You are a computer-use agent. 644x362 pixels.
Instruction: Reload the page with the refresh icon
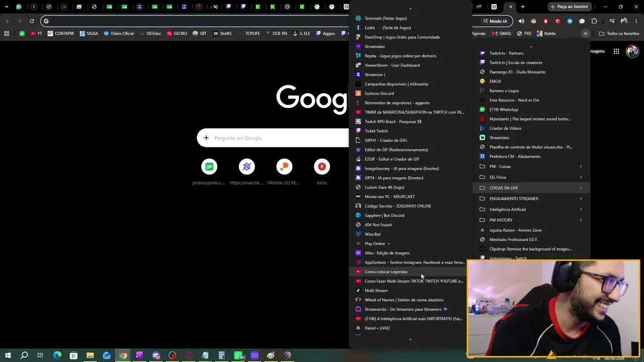(x=32, y=21)
